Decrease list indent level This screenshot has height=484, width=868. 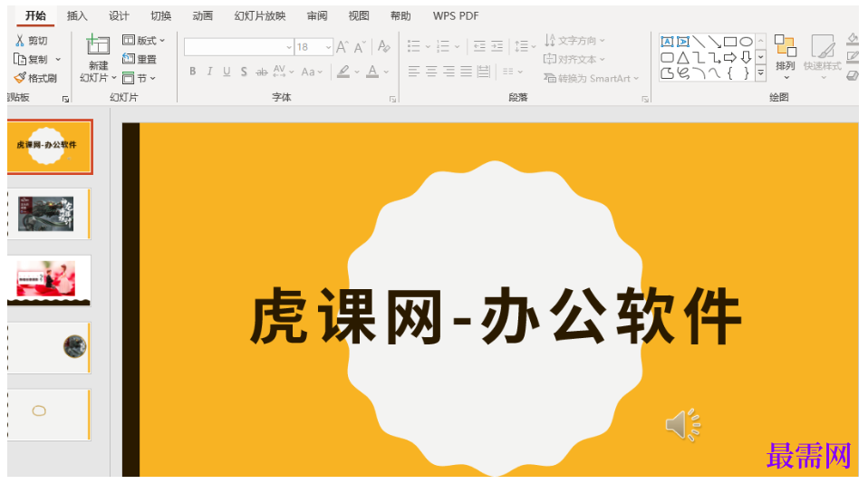click(x=479, y=46)
